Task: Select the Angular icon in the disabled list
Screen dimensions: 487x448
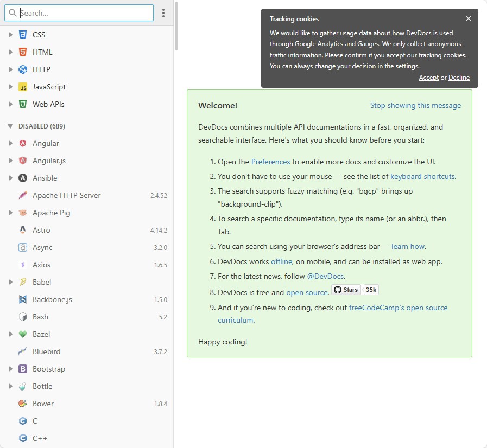Action: pos(22,143)
